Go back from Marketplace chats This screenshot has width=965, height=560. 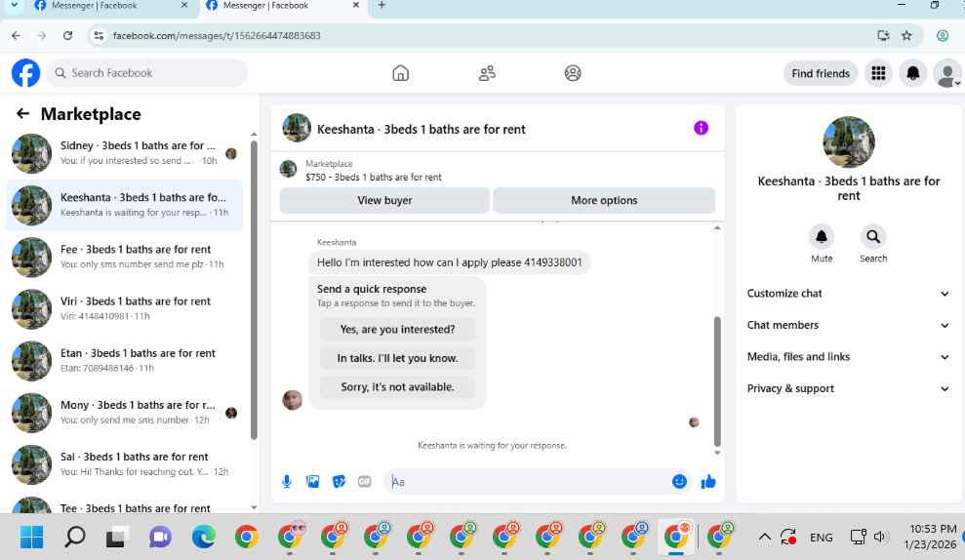point(22,114)
